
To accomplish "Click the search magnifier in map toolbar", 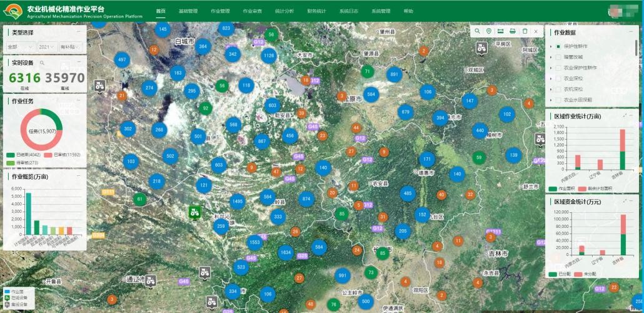I will [478, 31].
